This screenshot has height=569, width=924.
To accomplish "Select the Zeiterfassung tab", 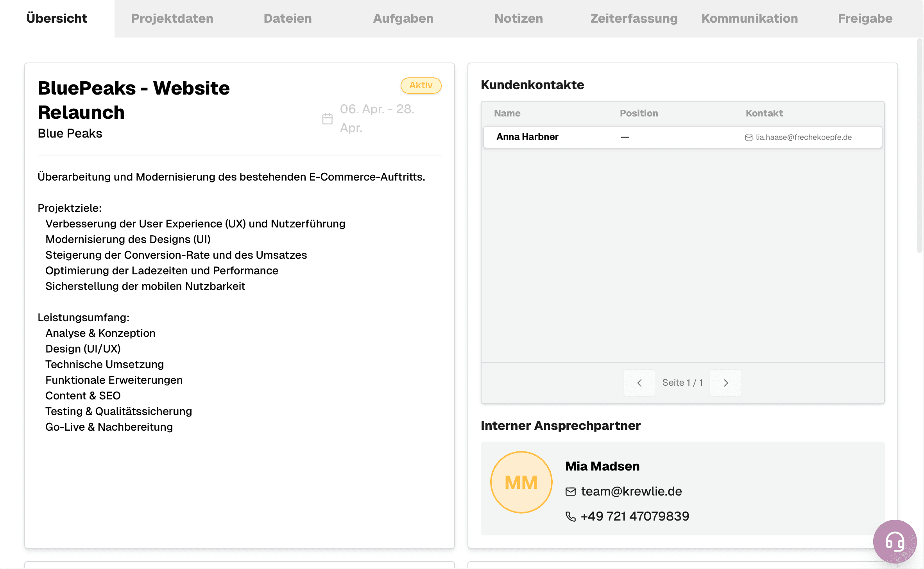I will point(634,18).
